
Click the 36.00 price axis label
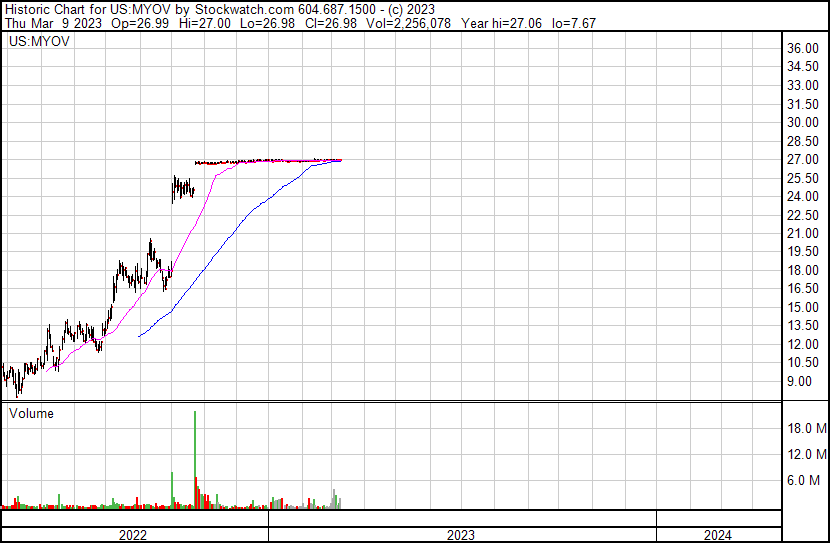[x=804, y=48]
